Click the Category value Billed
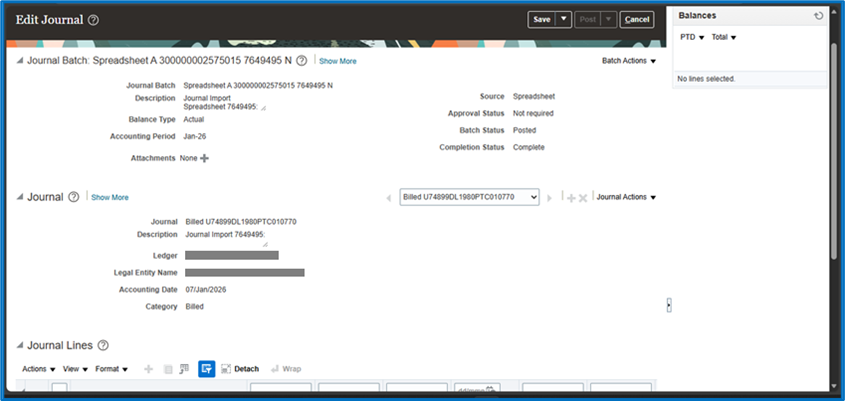Image resolution: width=845 pixels, height=401 pixels. (x=195, y=307)
